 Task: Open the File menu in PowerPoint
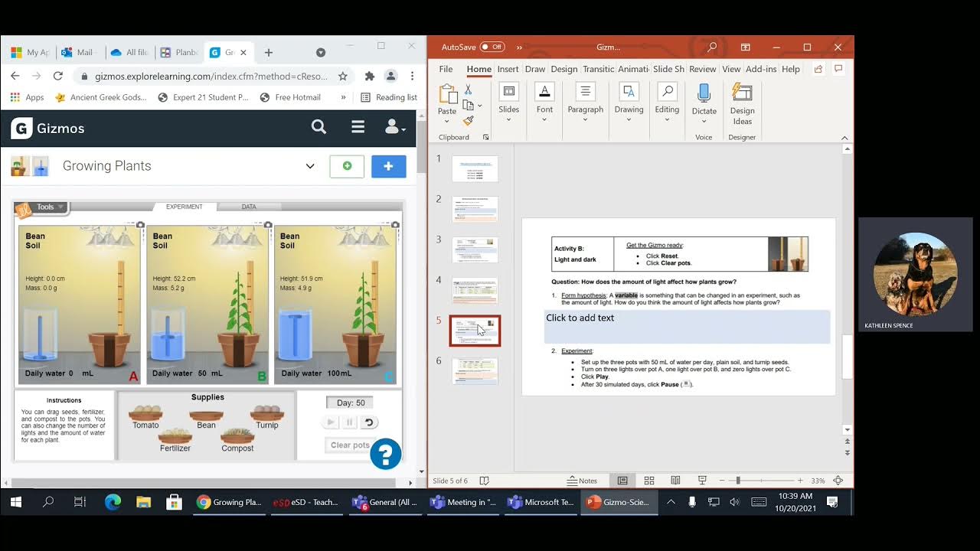coord(446,69)
